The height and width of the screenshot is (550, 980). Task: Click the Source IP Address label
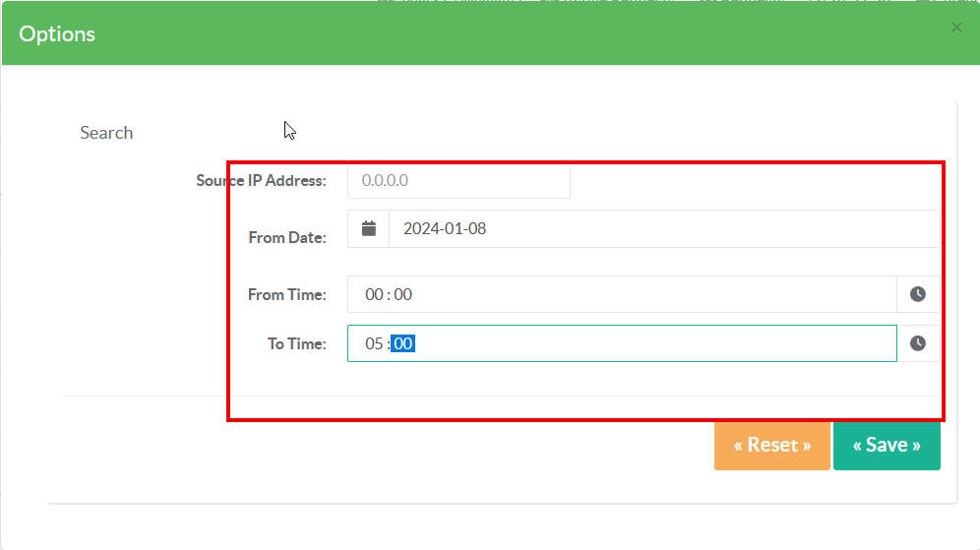(261, 180)
